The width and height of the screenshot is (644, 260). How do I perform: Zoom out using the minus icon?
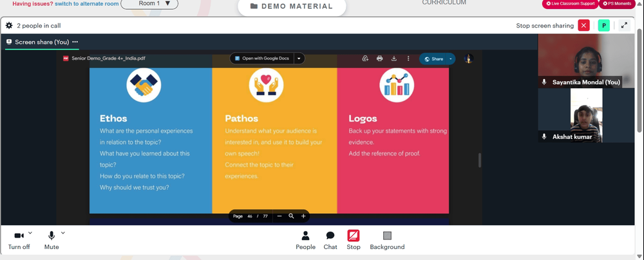point(279,216)
